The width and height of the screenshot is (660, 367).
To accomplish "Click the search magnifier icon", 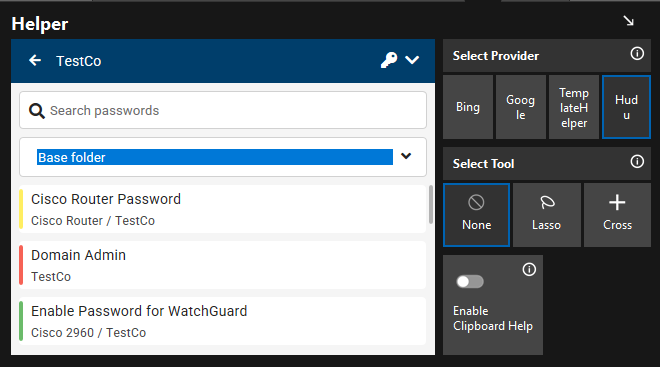I will tap(37, 111).
